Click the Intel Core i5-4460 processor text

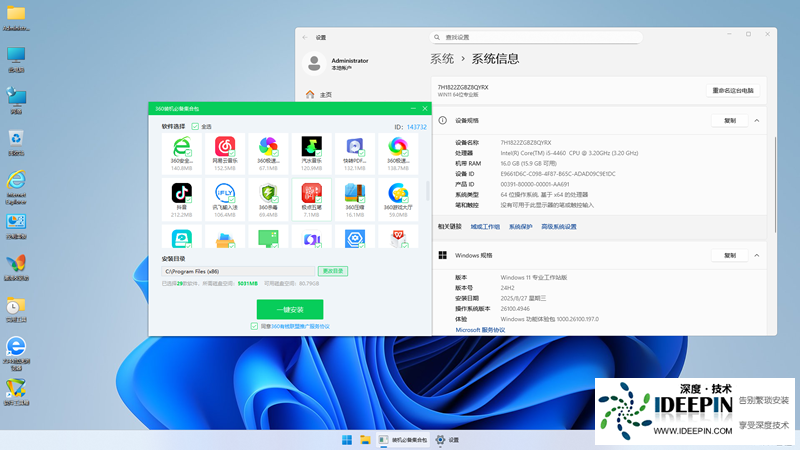pos(569,153)
